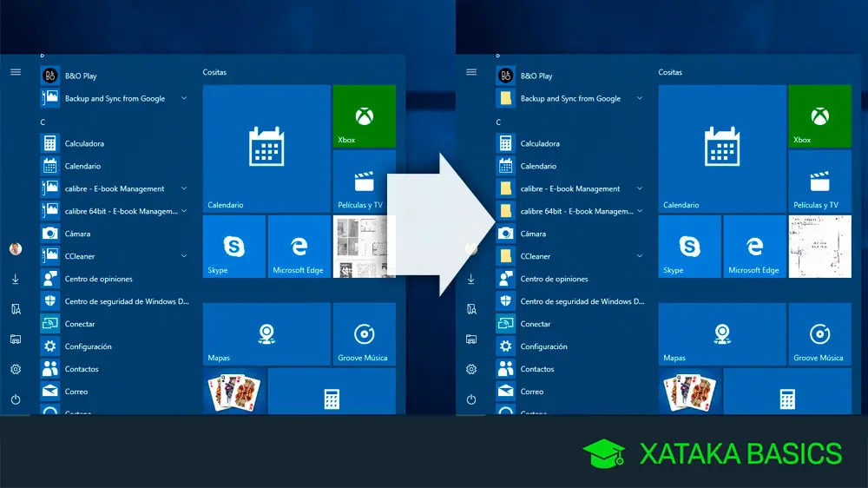Viewport: 868px width, 488px height.
Task: Open Settings gear in left Start sidebar
Action: (16, 369)
